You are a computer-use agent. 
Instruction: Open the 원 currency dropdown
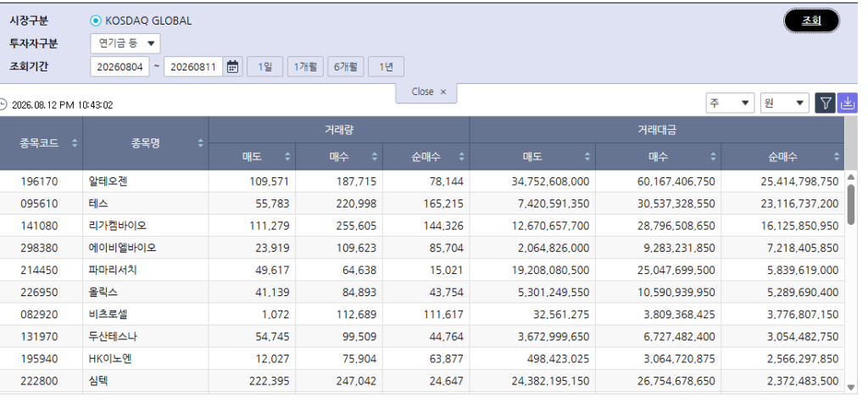pyautogui.click(x=784, y=104)
